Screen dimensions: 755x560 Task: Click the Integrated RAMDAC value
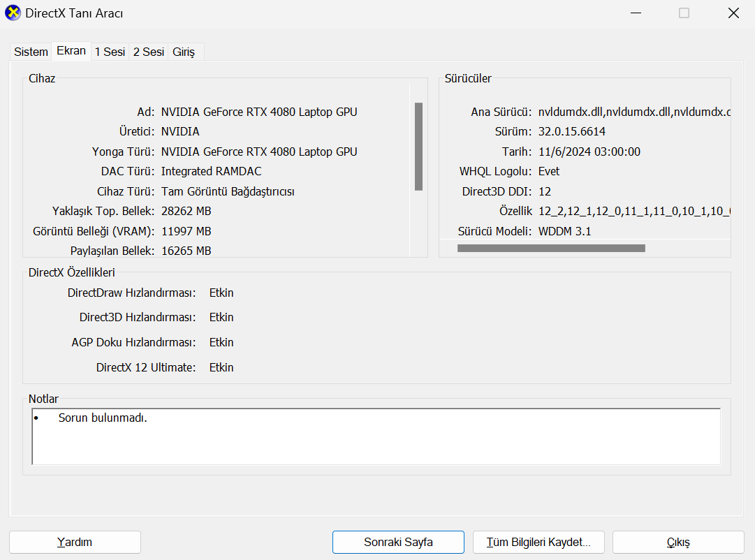[x=212, y=171]
